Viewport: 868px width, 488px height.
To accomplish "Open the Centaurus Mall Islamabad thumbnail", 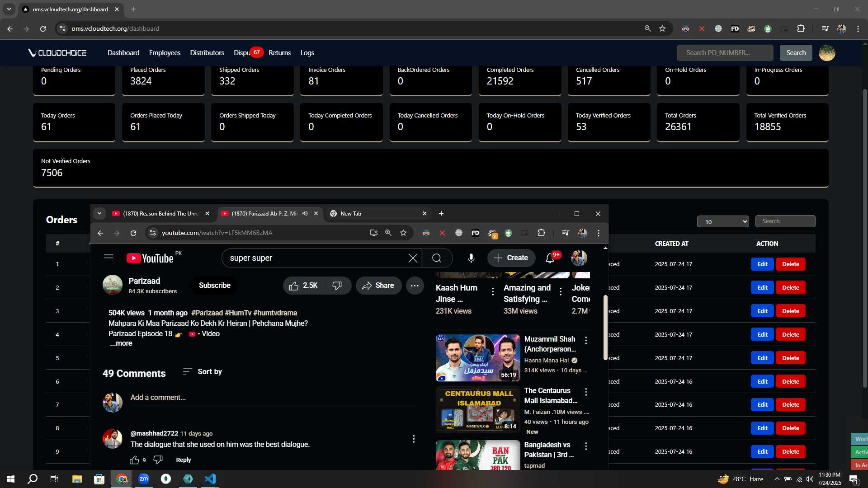I will 478,409.
